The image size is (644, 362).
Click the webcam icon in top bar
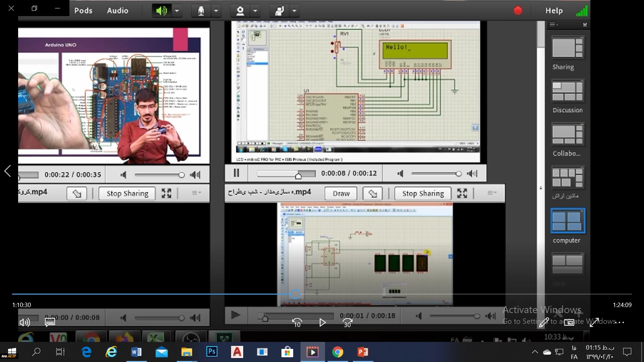240,11
